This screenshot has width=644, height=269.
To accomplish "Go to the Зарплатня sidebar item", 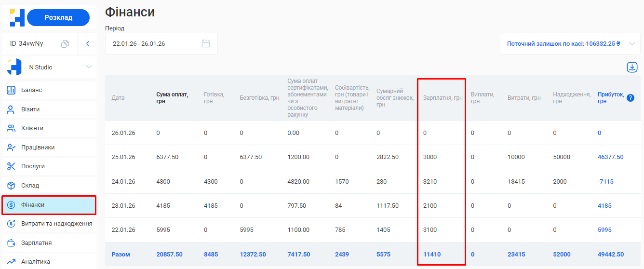I will coord(36,243).
